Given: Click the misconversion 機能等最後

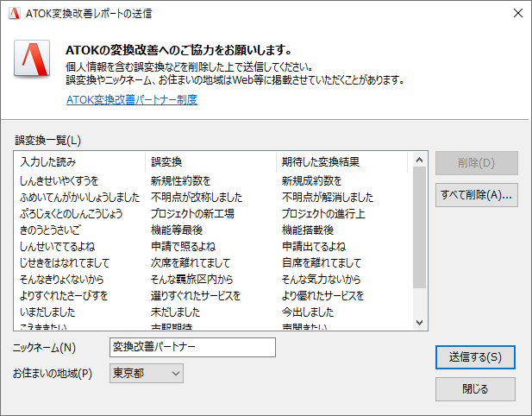Looking at the screenshot, I should point(177,230).
